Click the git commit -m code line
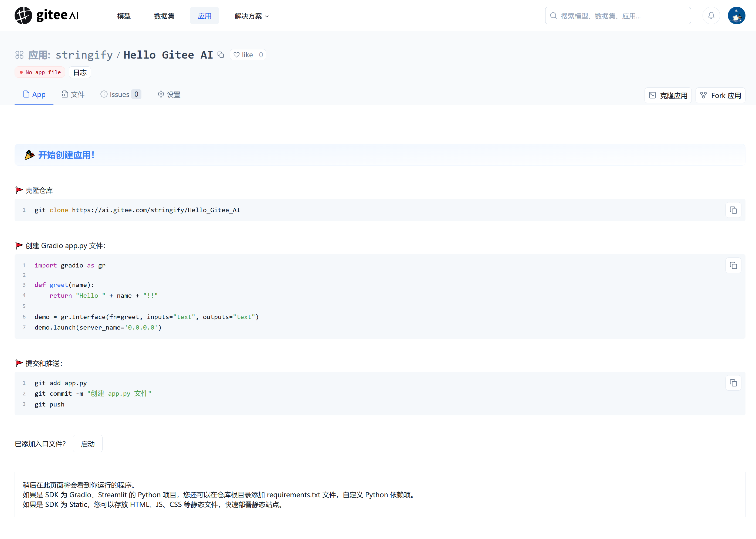This screenshot has height=539, width=756. click(x=93, y=394)
